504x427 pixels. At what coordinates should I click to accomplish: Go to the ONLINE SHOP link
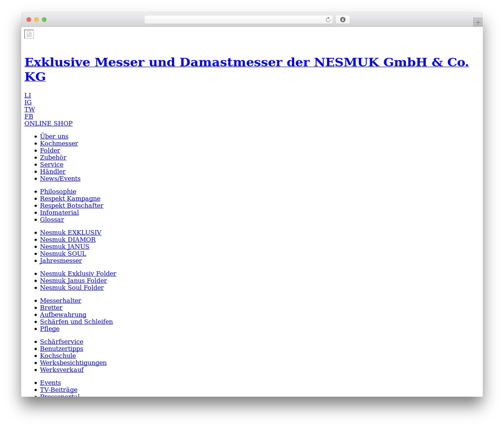point(48,124)
